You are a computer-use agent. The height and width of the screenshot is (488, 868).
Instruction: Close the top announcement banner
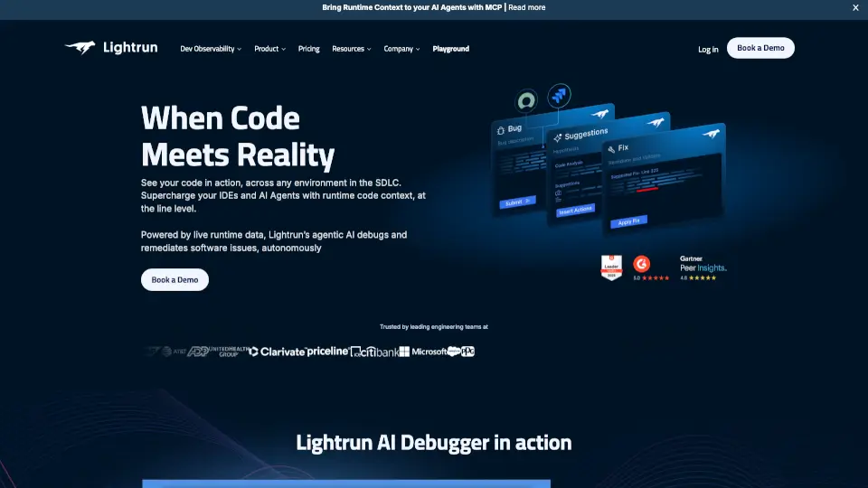click(855, 7)
